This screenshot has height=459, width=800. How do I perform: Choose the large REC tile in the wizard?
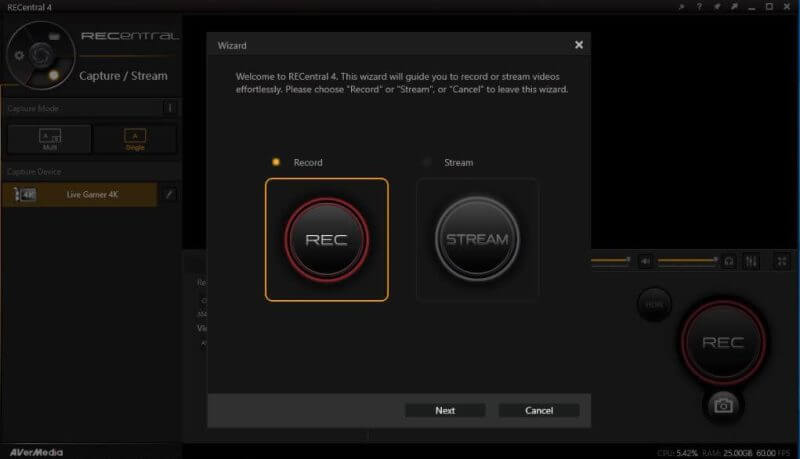pyautogui.click(x=327, y=240)
